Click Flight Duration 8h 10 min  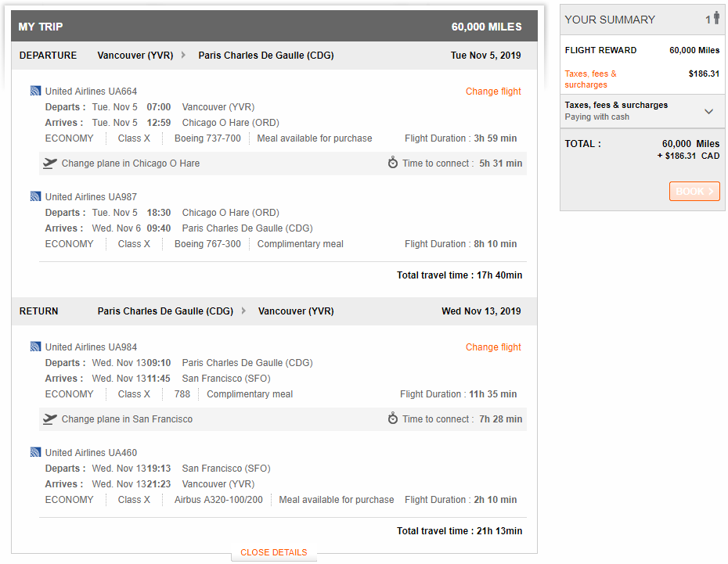(460, 243)
